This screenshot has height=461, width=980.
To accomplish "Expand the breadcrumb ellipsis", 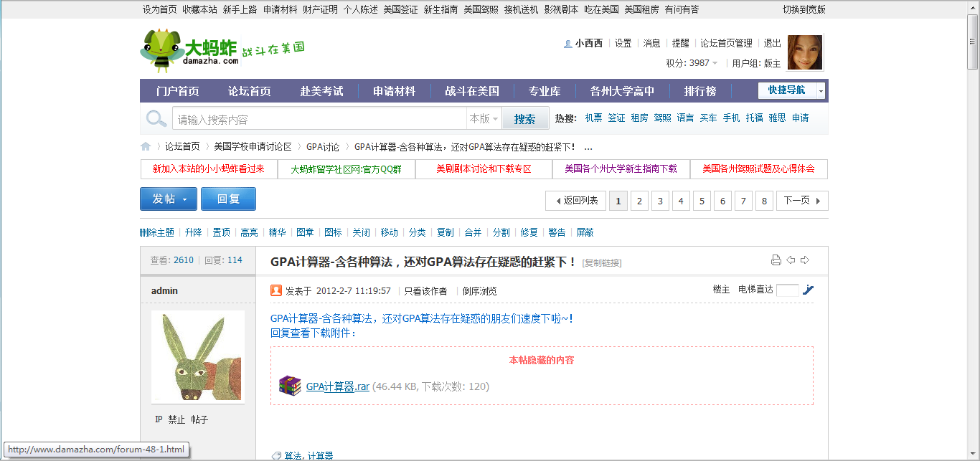I will tap(588, 147).
